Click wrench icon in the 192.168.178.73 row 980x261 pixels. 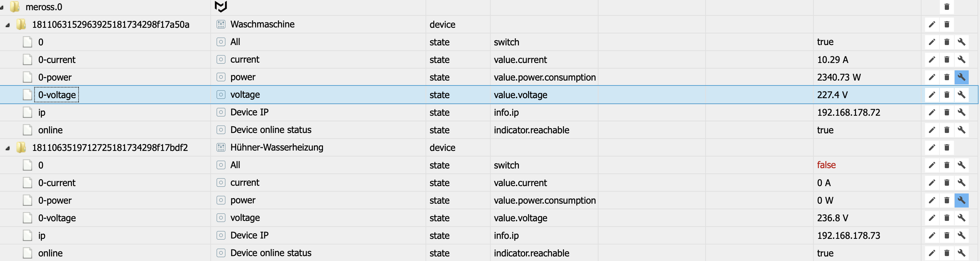(961, 236)
